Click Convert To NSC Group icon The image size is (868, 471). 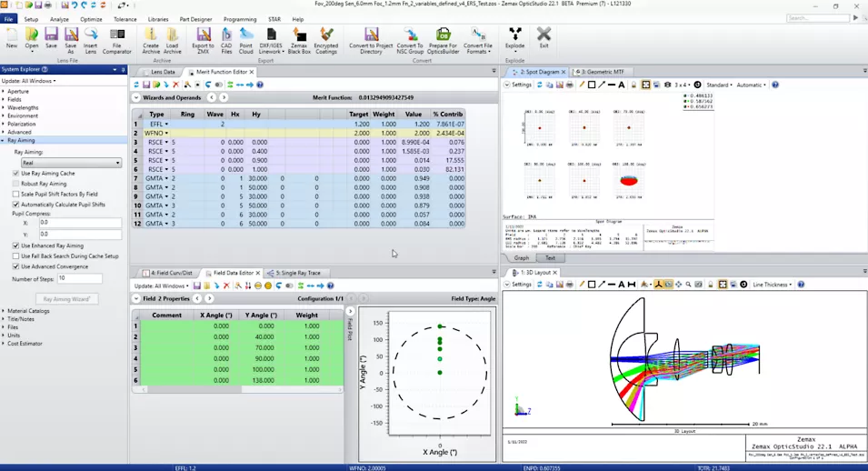click(409, 37)
